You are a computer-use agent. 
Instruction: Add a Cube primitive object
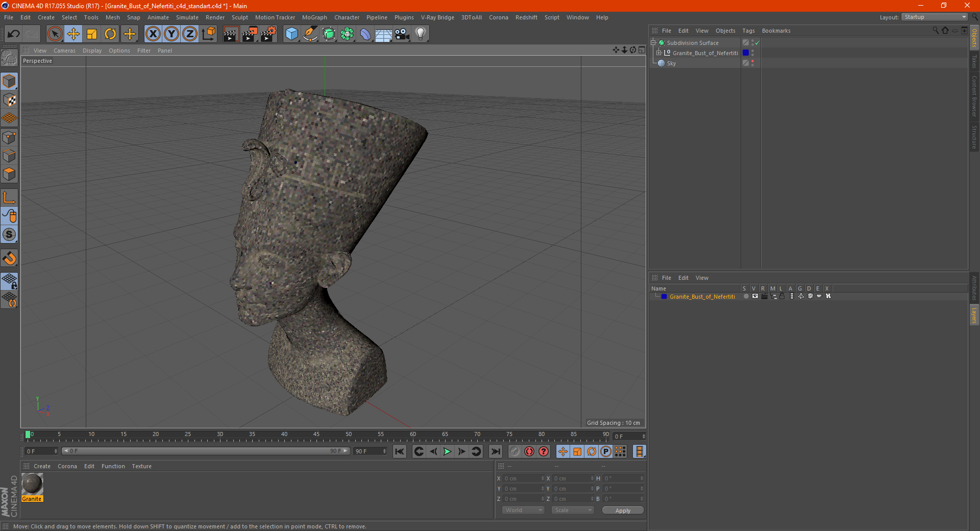click(x=291, y=34)
